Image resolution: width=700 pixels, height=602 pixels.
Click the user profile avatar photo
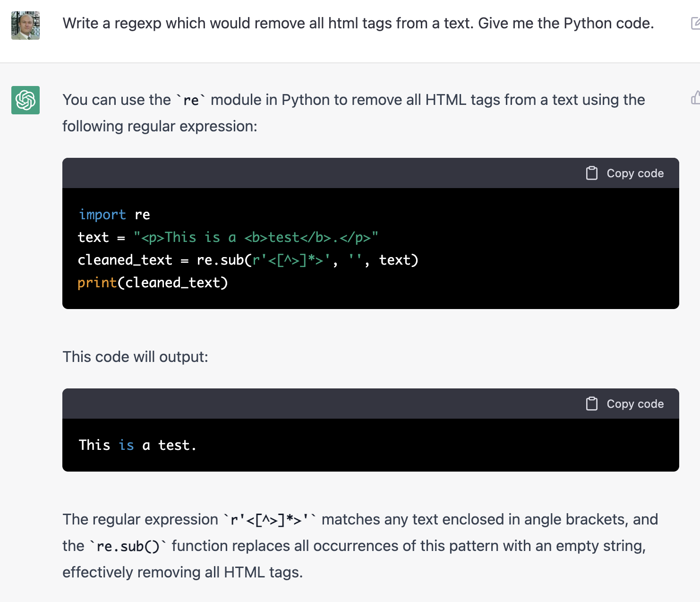click(26, 26)
